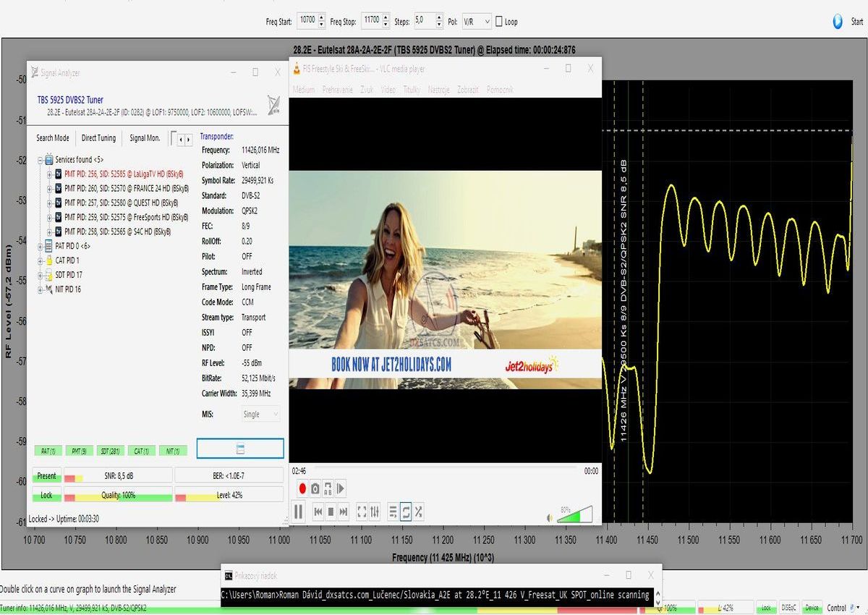Image resolution: width=868 pixels, height=615 pixels.
Task: Stop playback in VLC player
Action: 331,512
